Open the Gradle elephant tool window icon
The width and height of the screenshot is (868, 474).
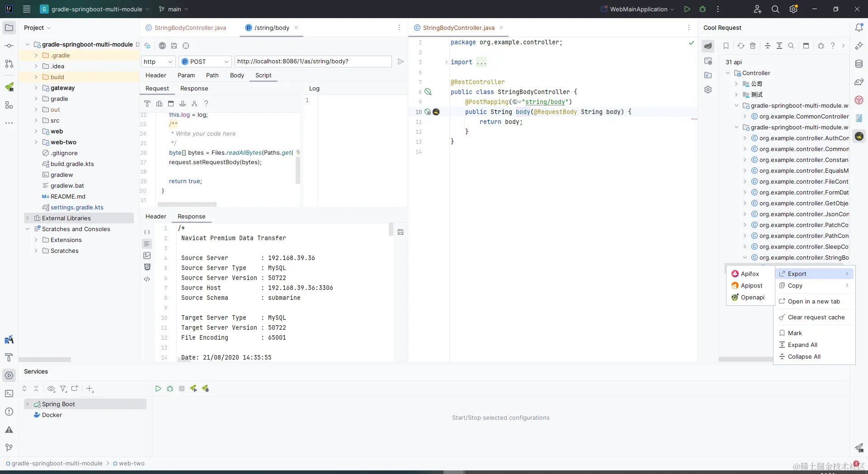pyautogui.click(x=859, y=82)
